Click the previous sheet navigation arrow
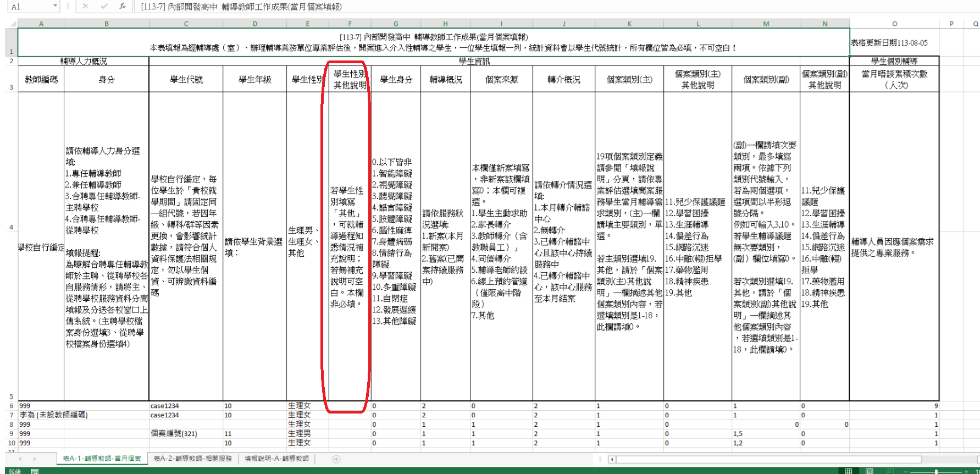Viewport: 980px width, 474px height. (x=21, y=459)
